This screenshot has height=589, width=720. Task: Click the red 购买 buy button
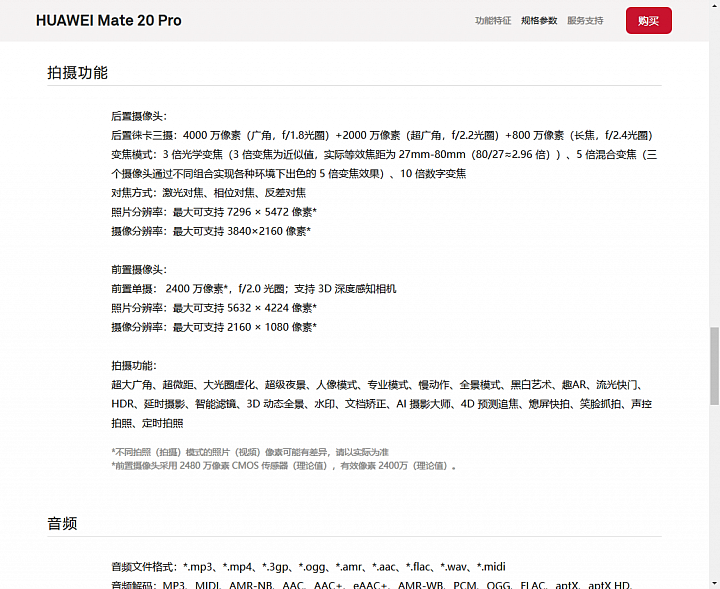click(x=648, y=21)
